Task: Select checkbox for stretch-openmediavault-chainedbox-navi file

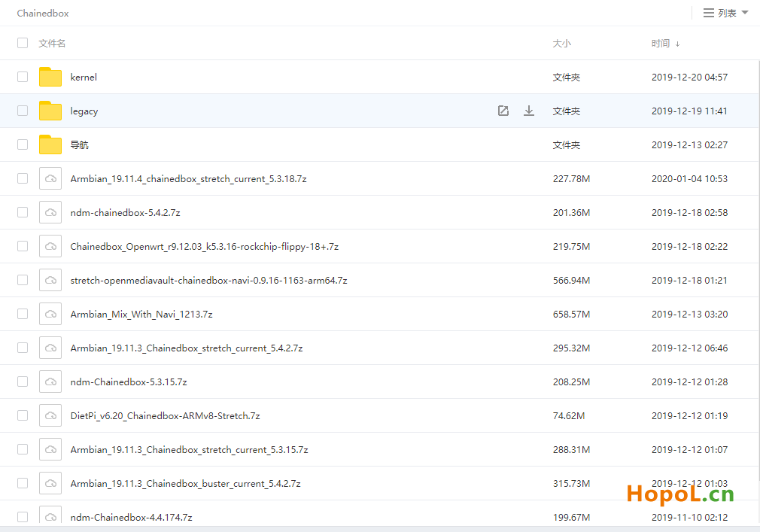Action: [23, 281]
